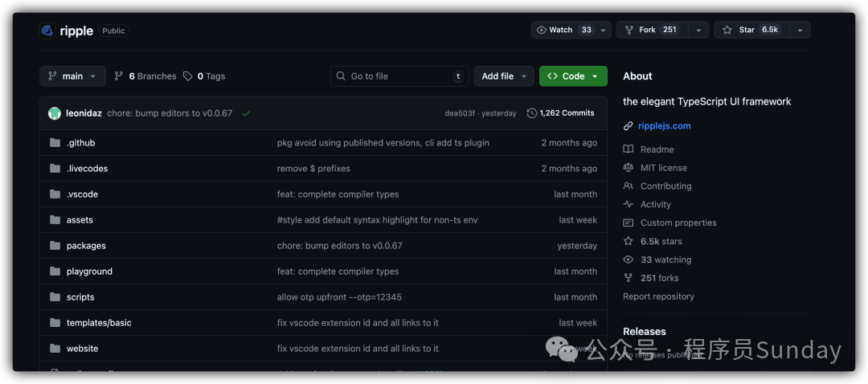This screenshot has height=384, width=868.
Task: Open the Fork options dropdown arrow
Action: pyautogui.click(x=698, y=30)
